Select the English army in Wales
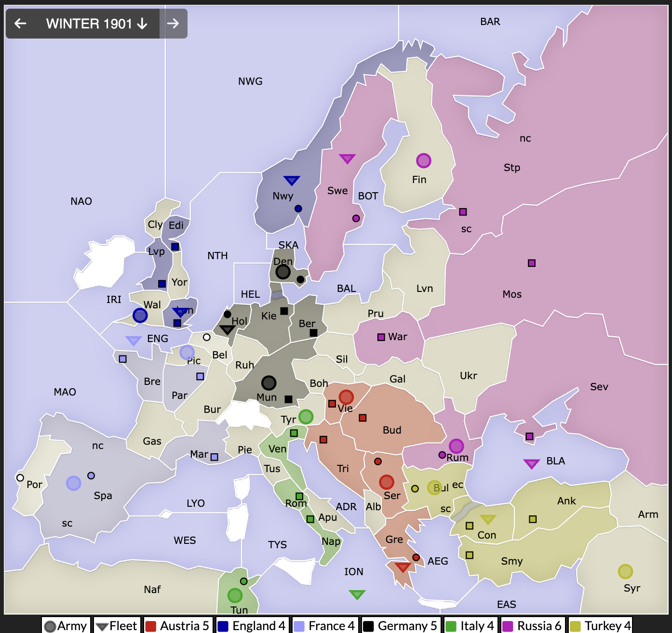The height and width of the screenshot is (633, 672). pyautogui.click(x=140, y=316)
